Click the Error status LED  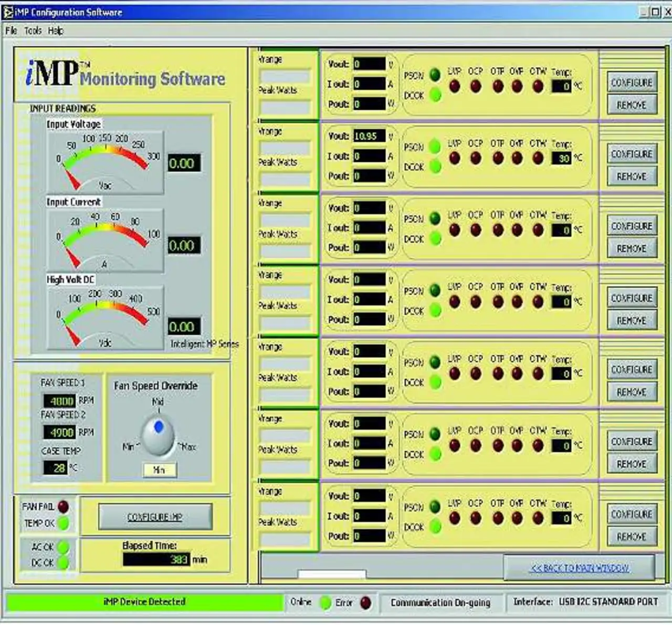pos(366,603)
